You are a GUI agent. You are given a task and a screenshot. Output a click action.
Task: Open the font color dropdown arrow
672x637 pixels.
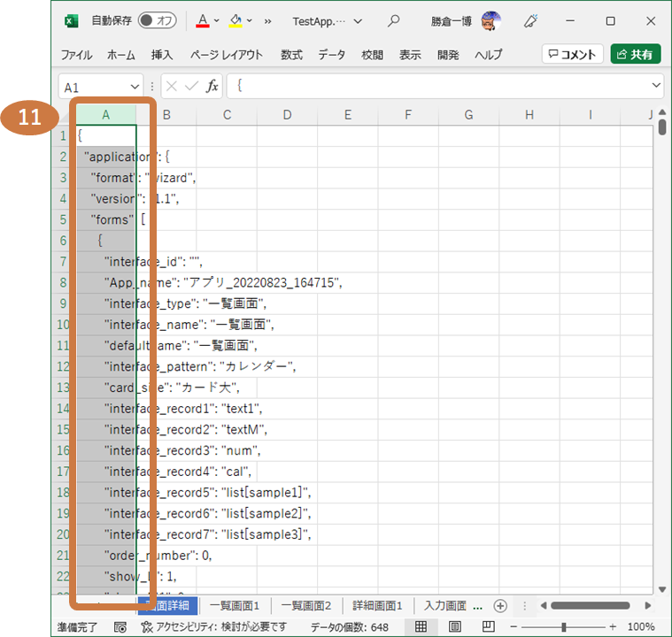(x=217, y=20)
